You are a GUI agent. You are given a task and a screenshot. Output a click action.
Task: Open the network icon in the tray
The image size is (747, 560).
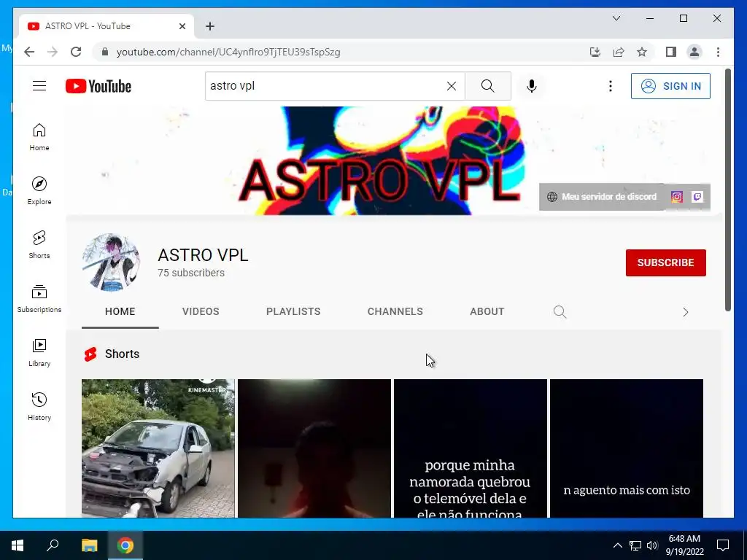pyautogui.click(x=635, y=545)
